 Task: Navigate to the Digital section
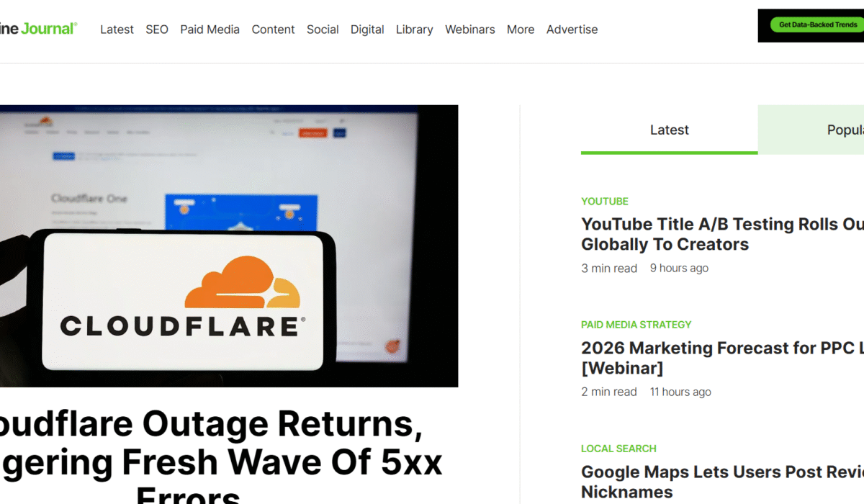pyautogui.click(x=367, y=30)
